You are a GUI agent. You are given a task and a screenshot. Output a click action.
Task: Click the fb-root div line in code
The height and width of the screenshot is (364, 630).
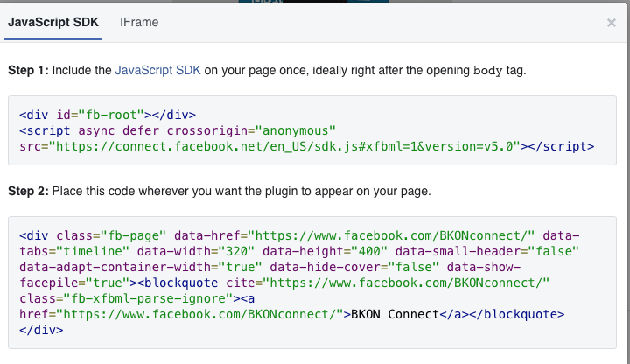[x=107, y=115]
